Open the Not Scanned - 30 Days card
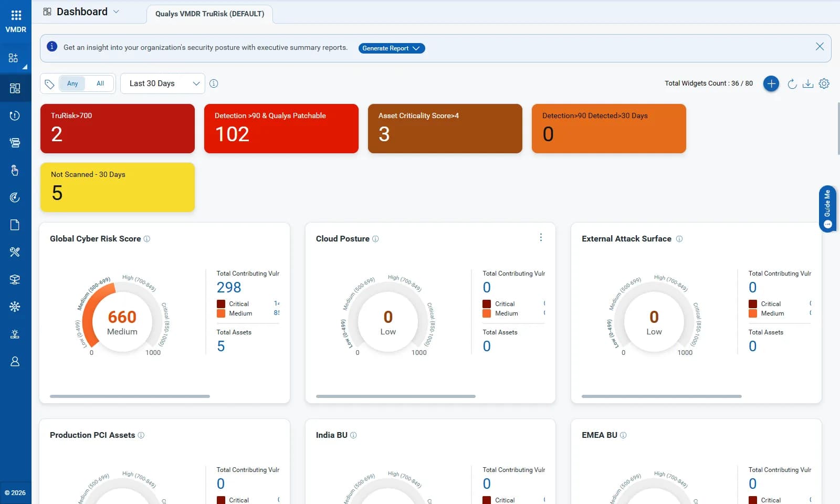Image resolution: width=840 pixels, height=504 pixels. [118, 187]
